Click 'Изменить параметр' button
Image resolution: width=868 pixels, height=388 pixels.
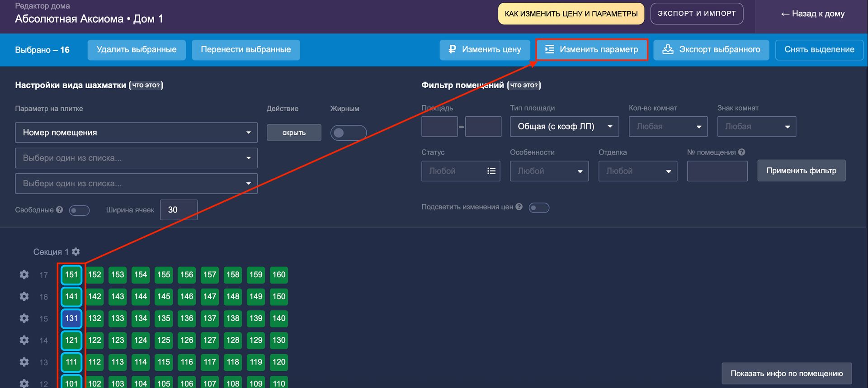pos(592,50)
